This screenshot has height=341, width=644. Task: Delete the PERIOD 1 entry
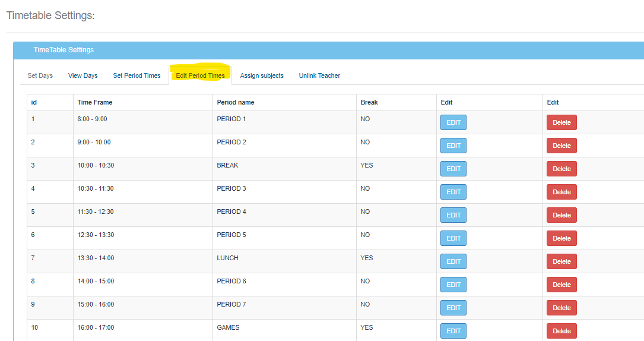pos(561,122)
